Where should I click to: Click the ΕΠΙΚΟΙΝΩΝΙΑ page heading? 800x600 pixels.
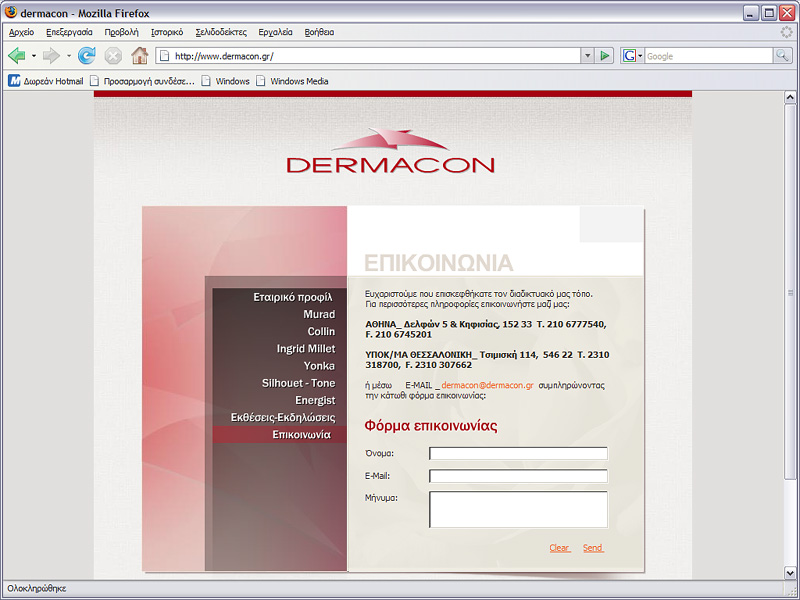[439, 263]
